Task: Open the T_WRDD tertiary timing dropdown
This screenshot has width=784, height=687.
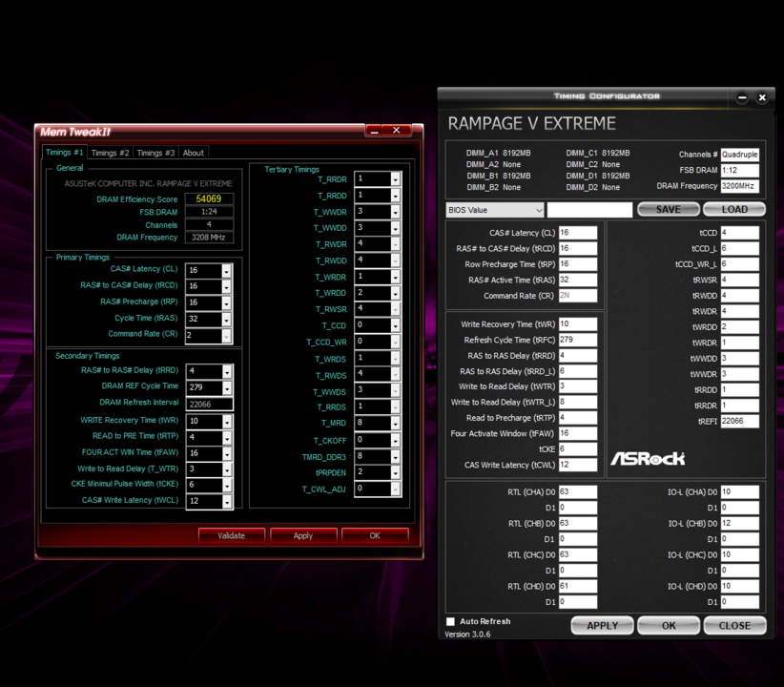Action: click(x=395, y=293)
